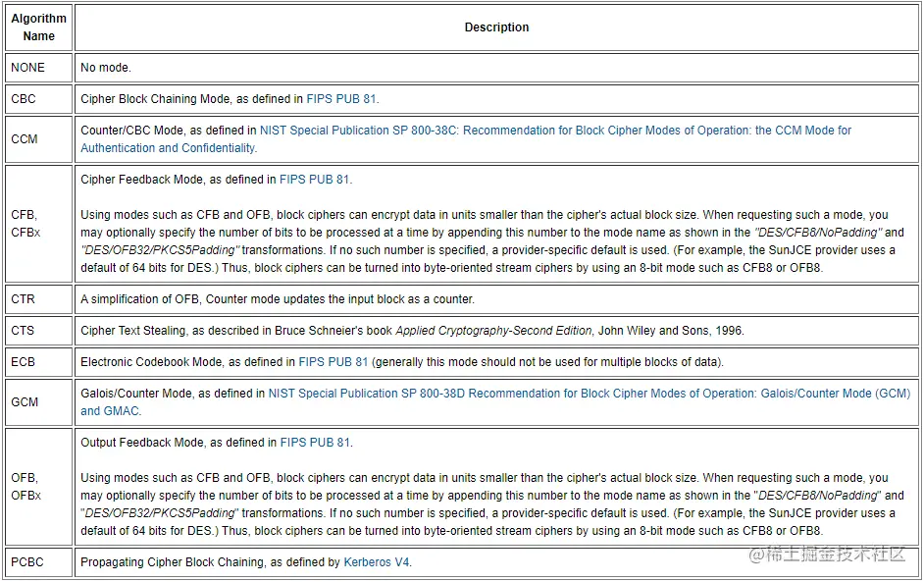Follow FIPS PUB 81 link in Output Feedback row
The width and height of the screenshot is (924, 582).
[315, 443]
